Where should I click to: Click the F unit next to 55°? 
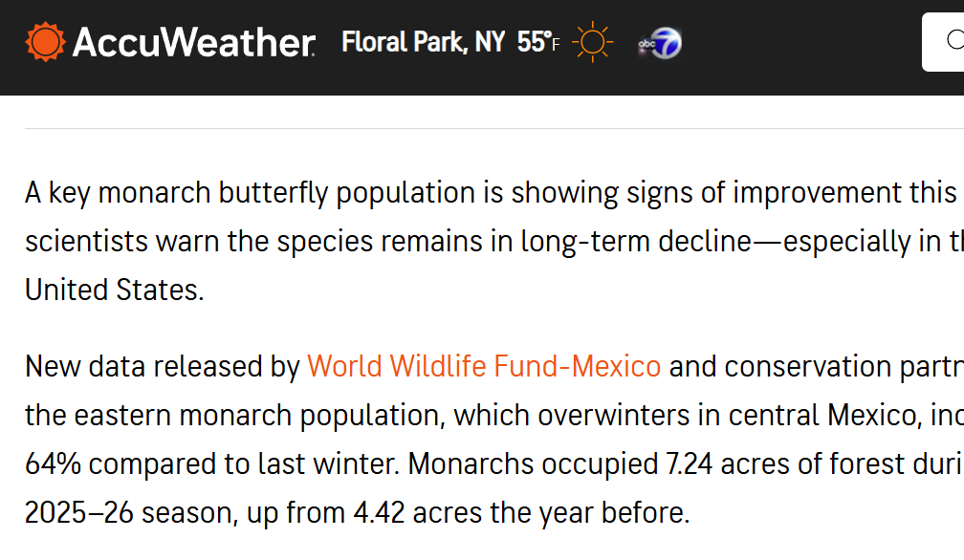[555, 46]
